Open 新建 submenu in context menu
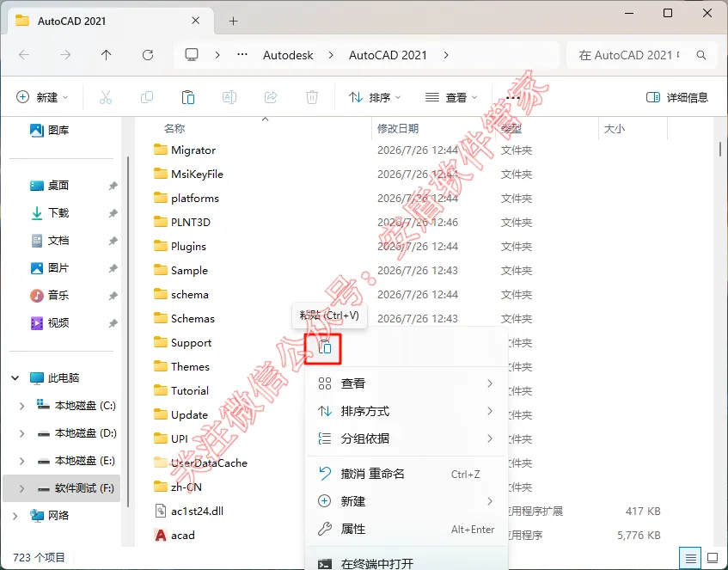728x570 pixels. [x=406, y=501]
